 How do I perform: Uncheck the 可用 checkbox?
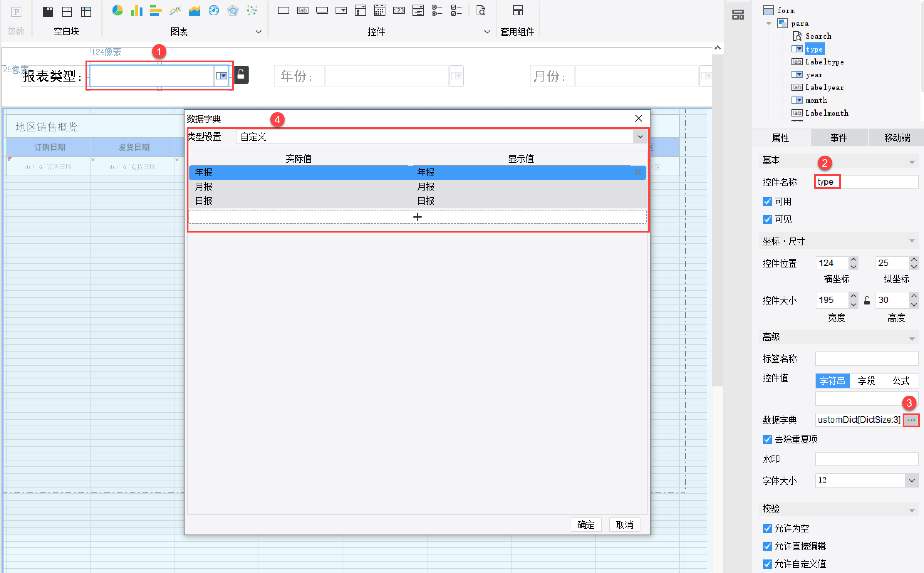click(x=767, y=202)
